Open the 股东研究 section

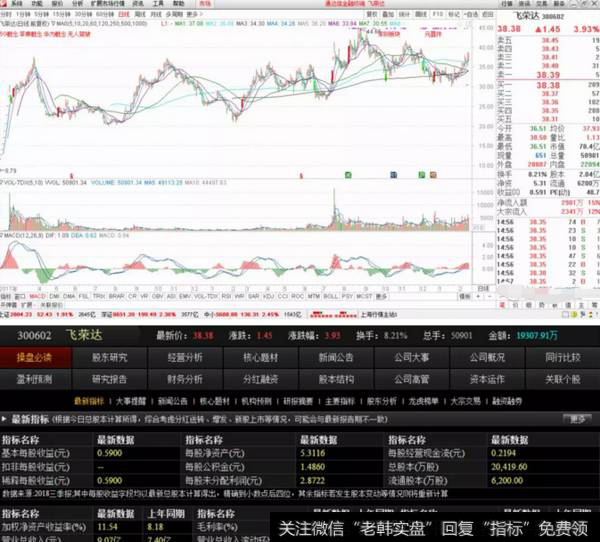[x=110, y=358]
